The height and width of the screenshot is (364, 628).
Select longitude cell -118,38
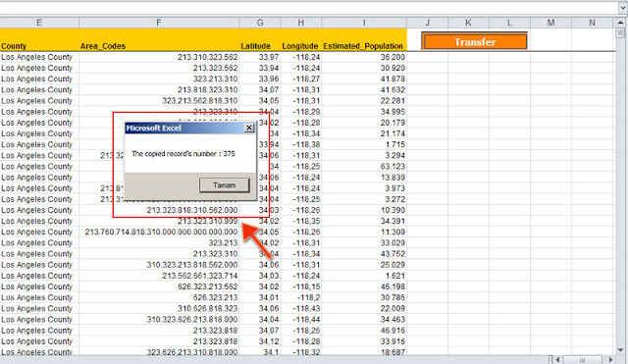pyautogui.click(x=301, y=144)
